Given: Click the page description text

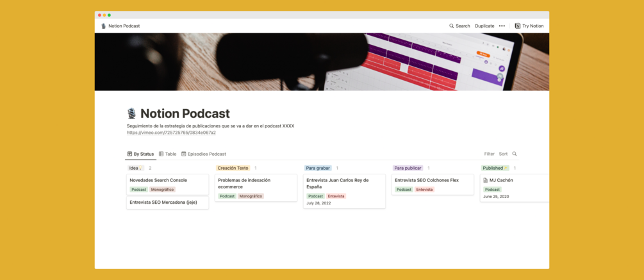Looking at the screenshot, I should [210, 126].
